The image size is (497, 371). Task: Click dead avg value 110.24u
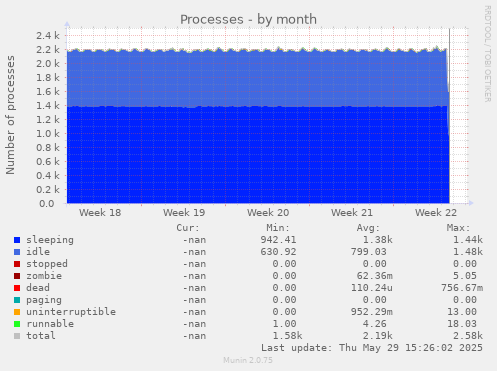coord(372,288)
